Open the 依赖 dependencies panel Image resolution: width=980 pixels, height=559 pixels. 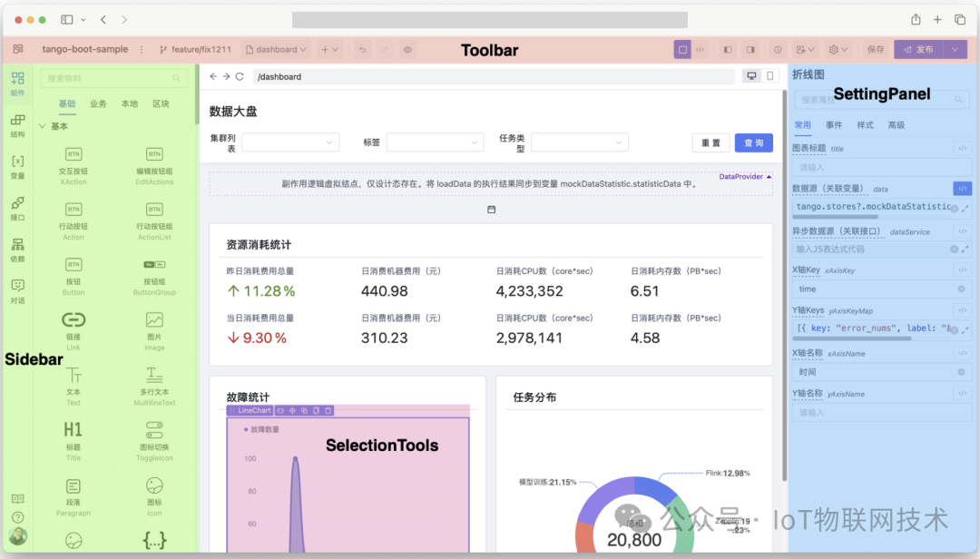click(x=17, y=250)
